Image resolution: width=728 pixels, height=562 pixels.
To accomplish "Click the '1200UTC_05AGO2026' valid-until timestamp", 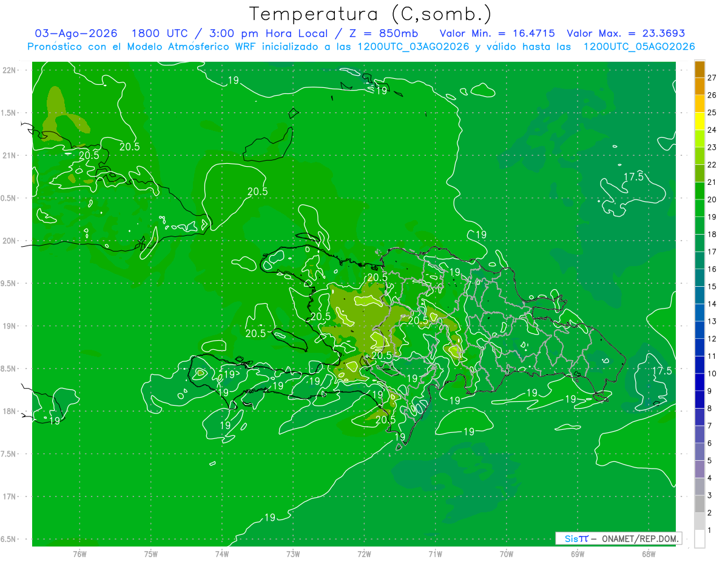I will 639,47.
